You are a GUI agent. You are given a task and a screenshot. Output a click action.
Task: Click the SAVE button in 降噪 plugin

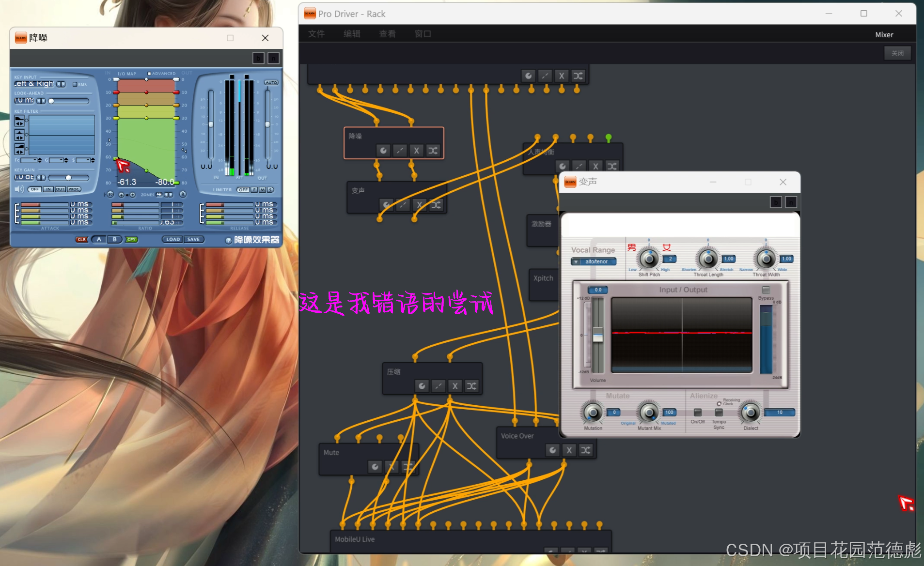194,239
